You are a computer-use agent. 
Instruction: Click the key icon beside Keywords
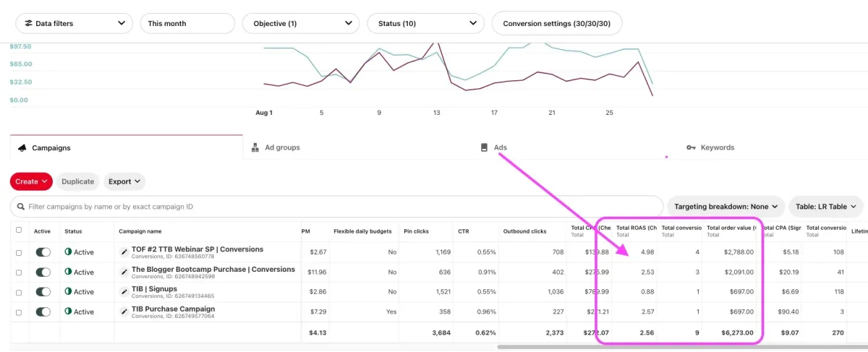tap(691, 147)
